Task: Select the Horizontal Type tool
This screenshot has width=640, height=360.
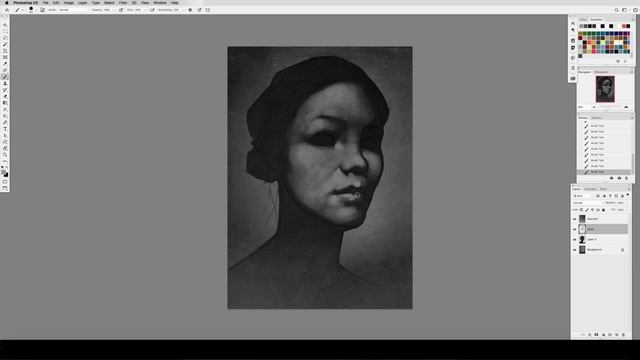Action: [5, 129]
